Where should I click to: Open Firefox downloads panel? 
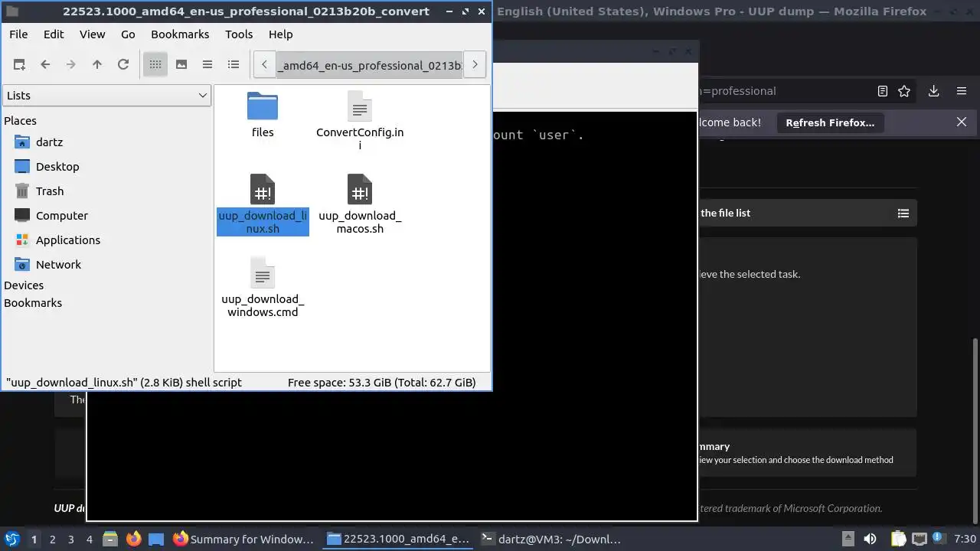click(x=933, y=91)
